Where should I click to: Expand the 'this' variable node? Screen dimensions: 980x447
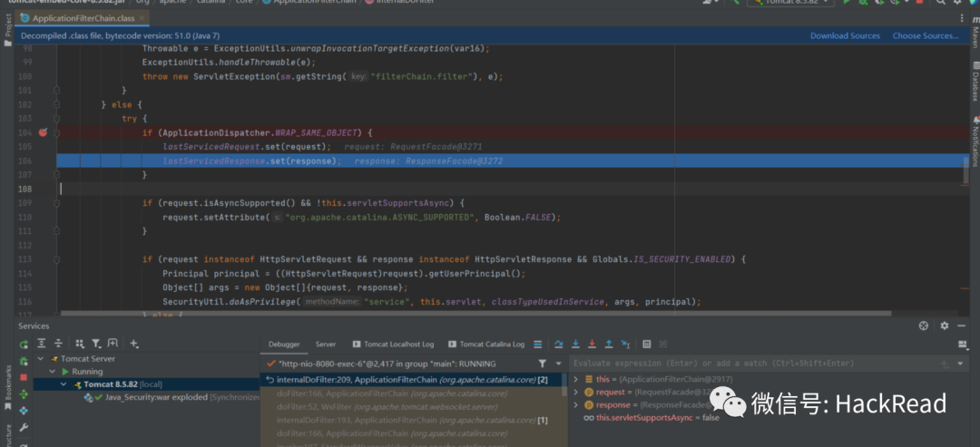coord(575,379)
